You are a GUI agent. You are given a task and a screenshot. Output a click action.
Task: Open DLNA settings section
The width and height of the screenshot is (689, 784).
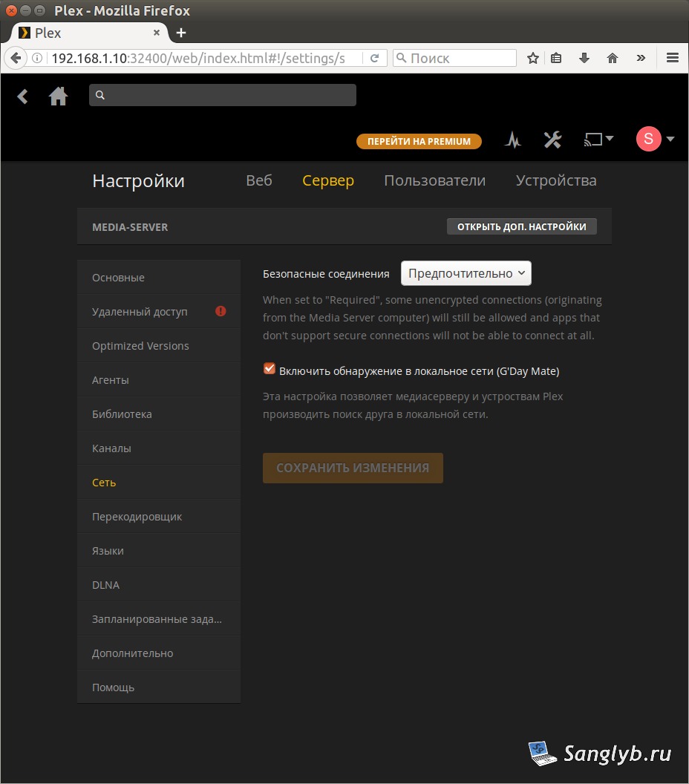click(x=159, y=584)
